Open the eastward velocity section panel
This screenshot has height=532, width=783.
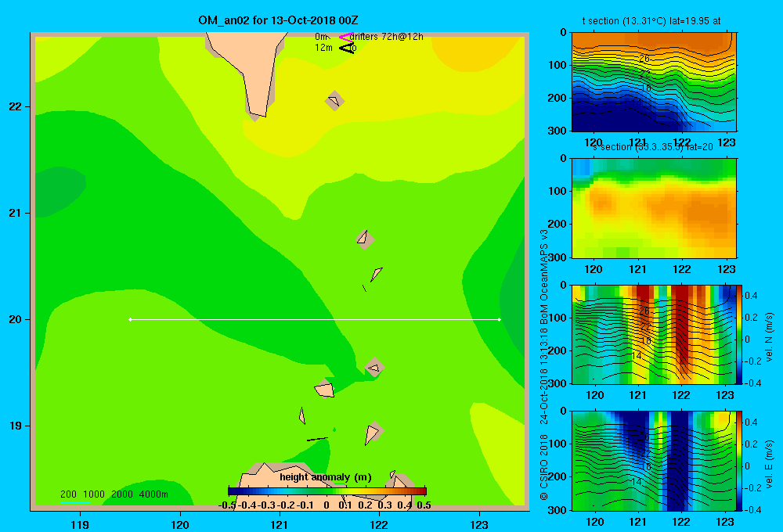click(x=654, y=461)
